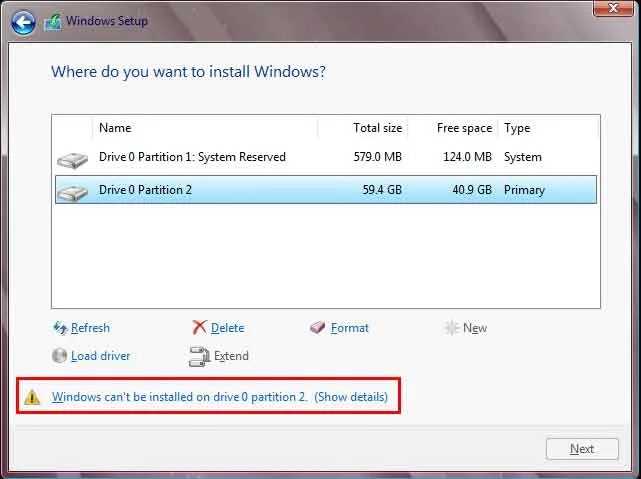641x479 pixels.
Task: Click drive icon for System Reserved partition
Action: 72,160
